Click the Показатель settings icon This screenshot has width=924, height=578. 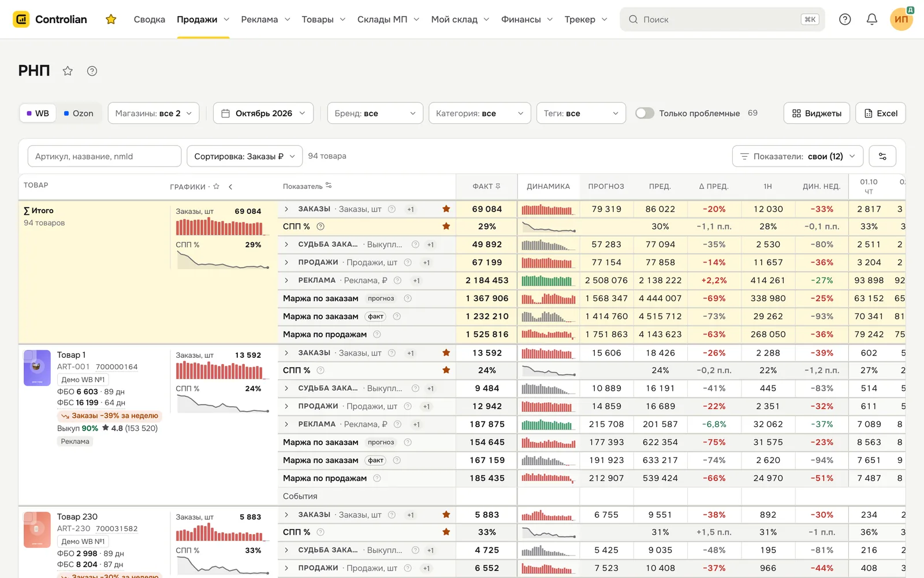pyautogui.click(x=329, y=186)
